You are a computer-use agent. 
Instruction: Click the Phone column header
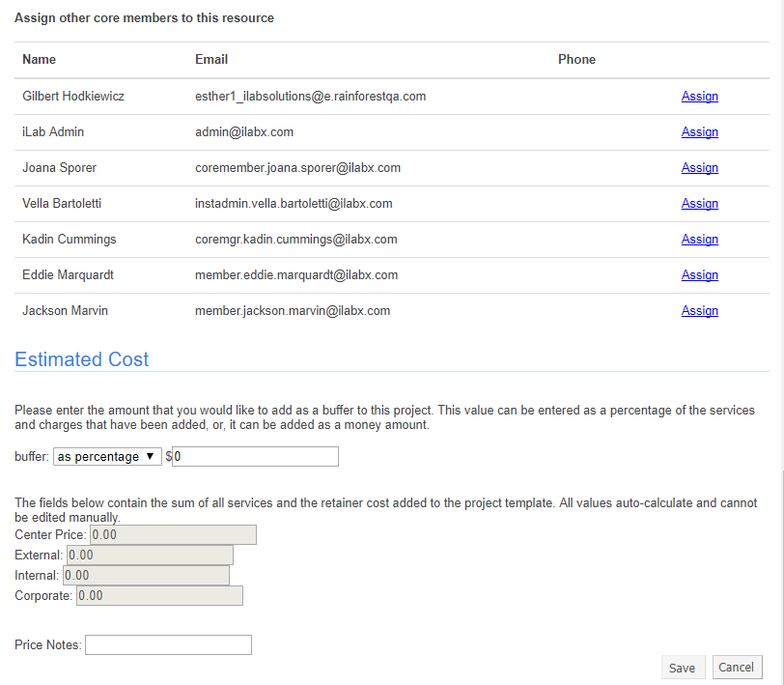point(576,60)
